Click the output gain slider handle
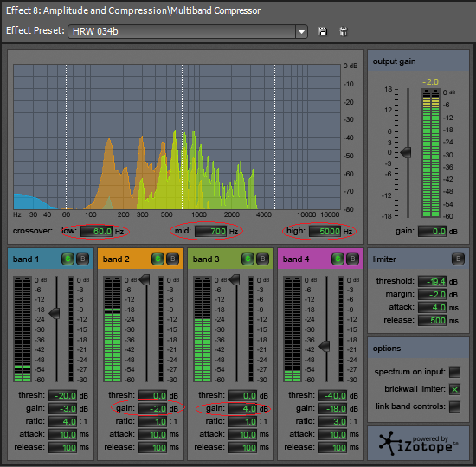476x467 pixels. 406,152
